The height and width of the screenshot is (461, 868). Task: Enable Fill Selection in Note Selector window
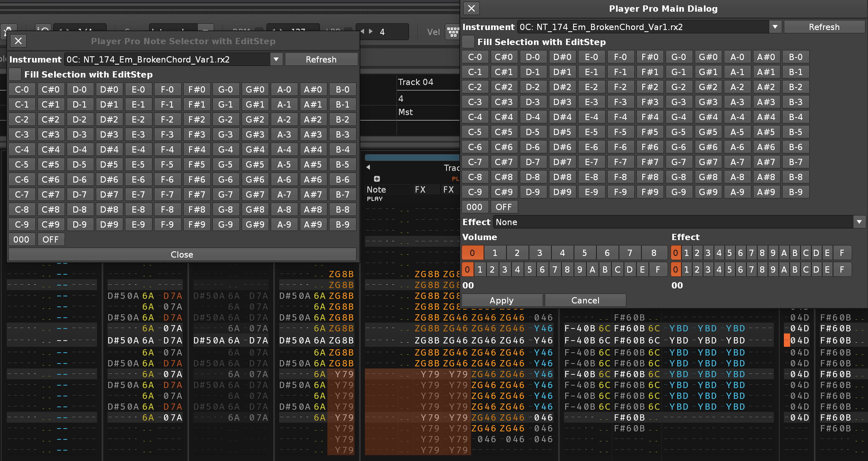pyautogui.click(x=15, y=74)
